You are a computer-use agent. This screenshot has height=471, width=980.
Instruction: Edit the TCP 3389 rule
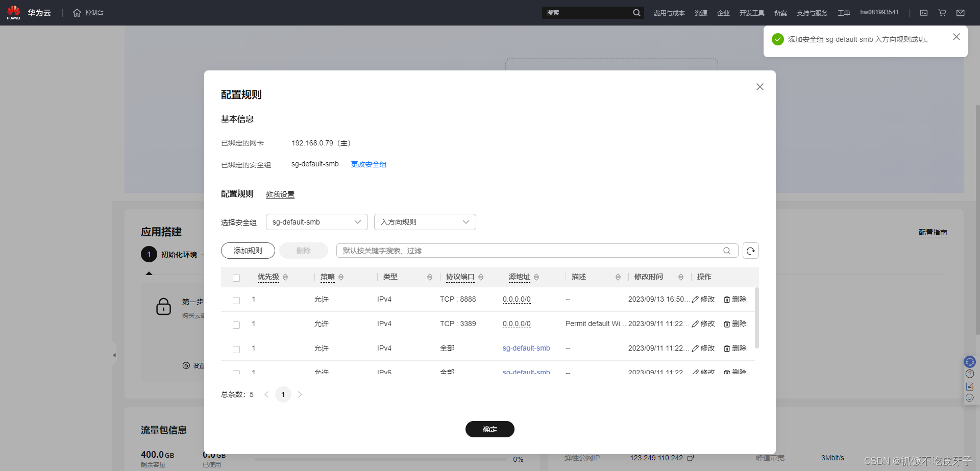click(x=703, y=324)
